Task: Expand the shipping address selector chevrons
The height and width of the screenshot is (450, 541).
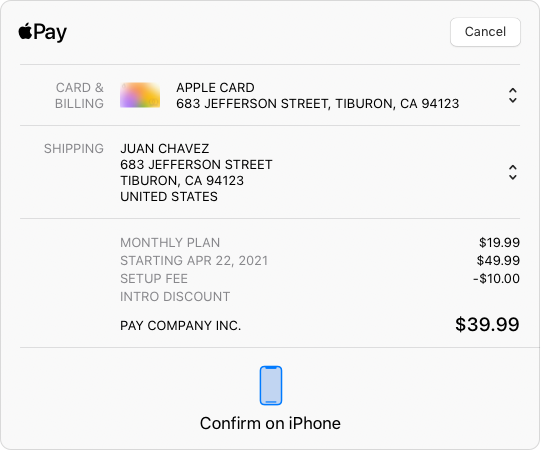Action: click(513, 172)
